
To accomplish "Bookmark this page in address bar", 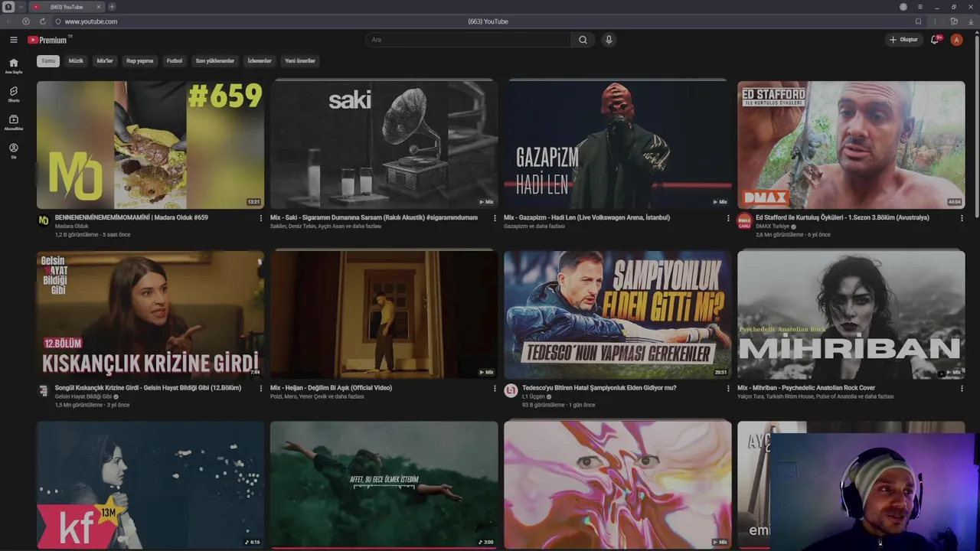I will [918, 21].
